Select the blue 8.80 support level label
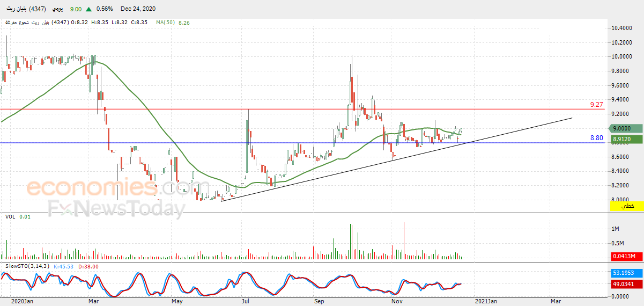Viewport: 644px width, 306px height. pos(597,138)
